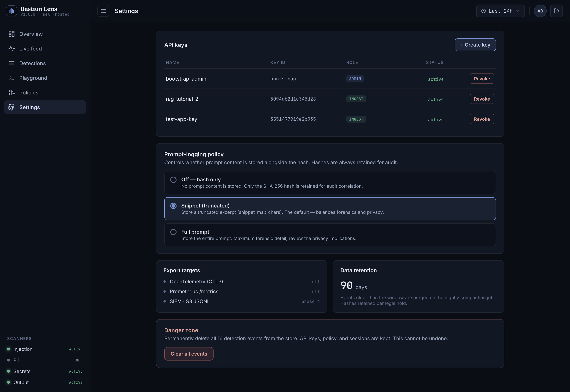Revoke the bootstrap-admin key
This screenshot has height=392, width=570.
click(x=482, y=79)
